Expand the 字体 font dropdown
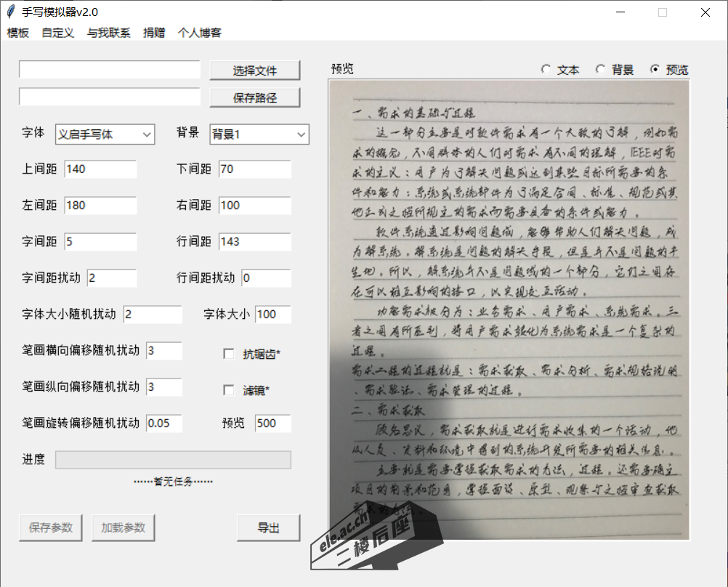The image size is (728, 587). tap(105, 134)
